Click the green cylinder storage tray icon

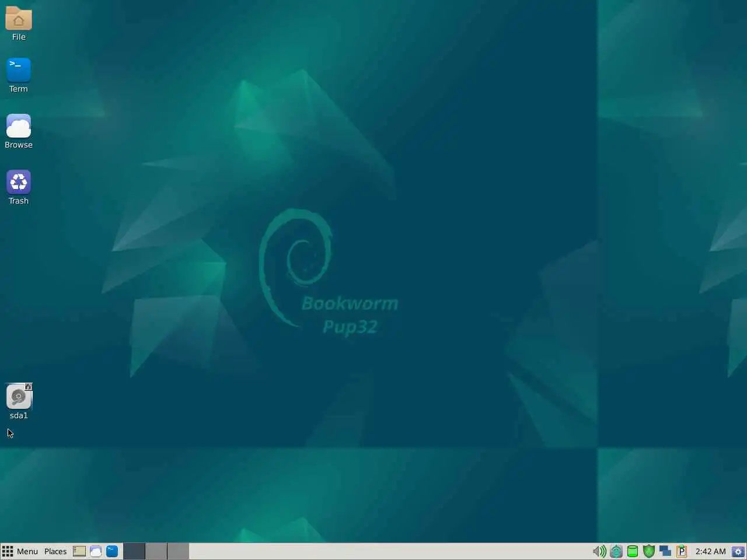point(632,551)
